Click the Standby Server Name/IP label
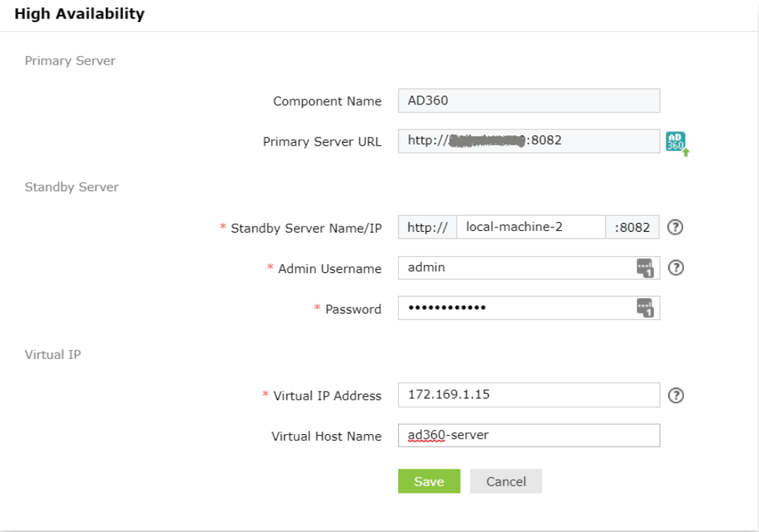 pyautogui.click(x=306, y=228)
